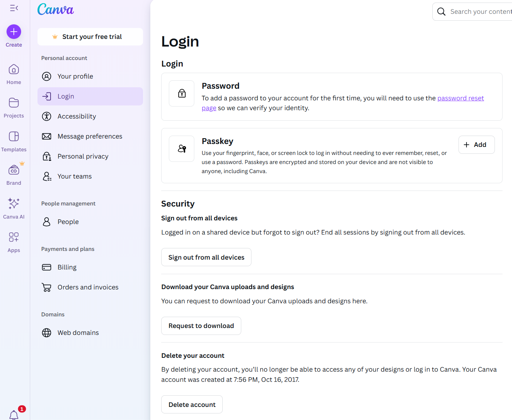The height and width of the screenshot is (420, 512).
Task: Click the crown icon on free trial button
Action: (x=55, y=37)
